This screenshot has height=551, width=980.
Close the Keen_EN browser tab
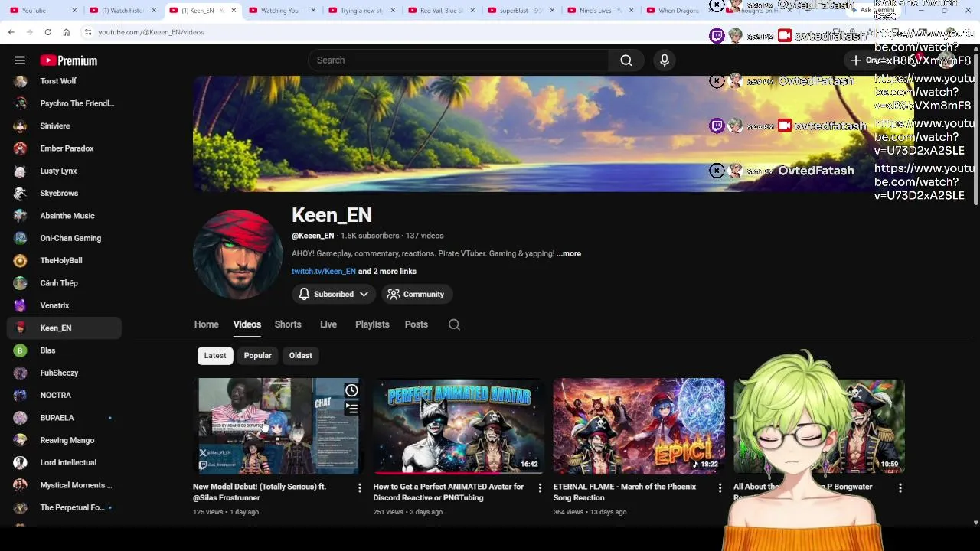click(234, 11)
